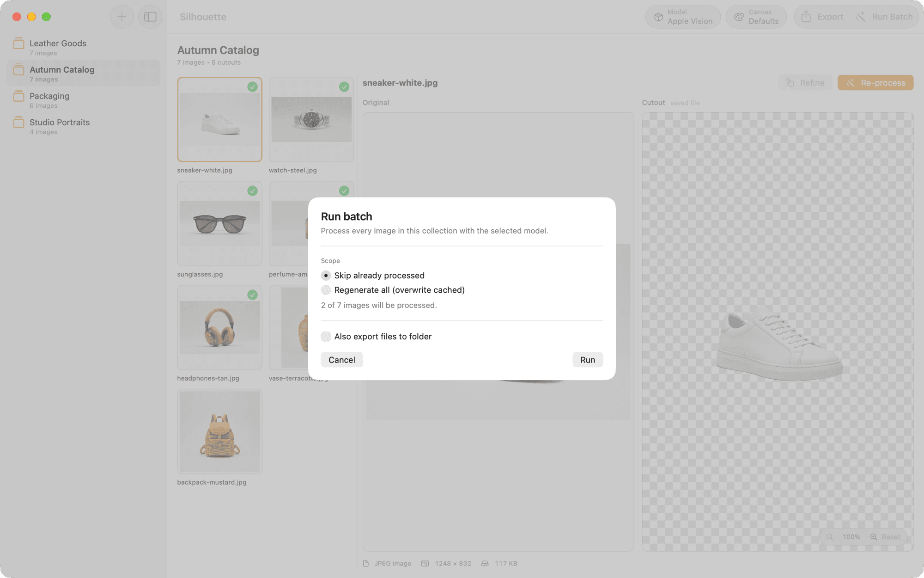The image size is (924, 578).
Task: Click the Refine button
Action: (805, 83)
